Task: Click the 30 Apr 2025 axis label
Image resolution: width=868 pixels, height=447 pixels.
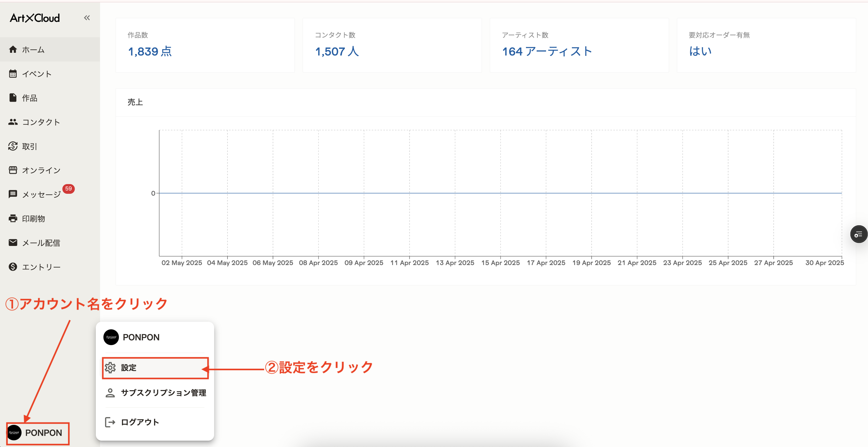Action: [x=825, y=263]
